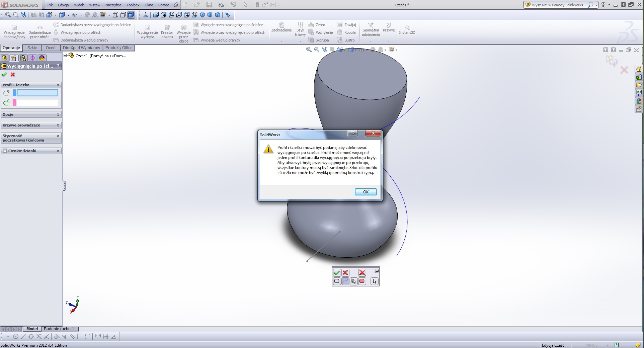This screenshot has height=348, width=644.
Task: Click OK in the SolidWorks warning dialog
Action: [x=366, y=192]
